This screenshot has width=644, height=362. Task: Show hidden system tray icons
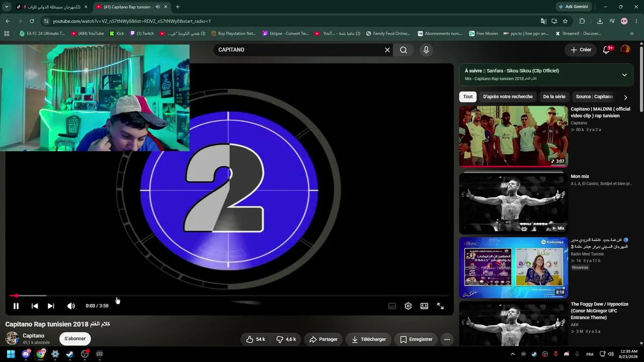(x=513, y=354)
